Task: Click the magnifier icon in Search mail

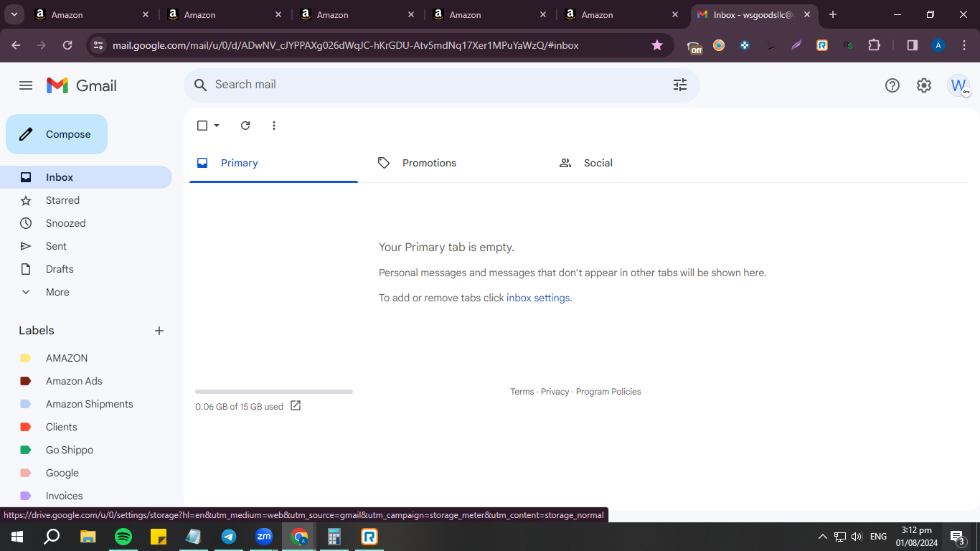Action: [201, 85]
